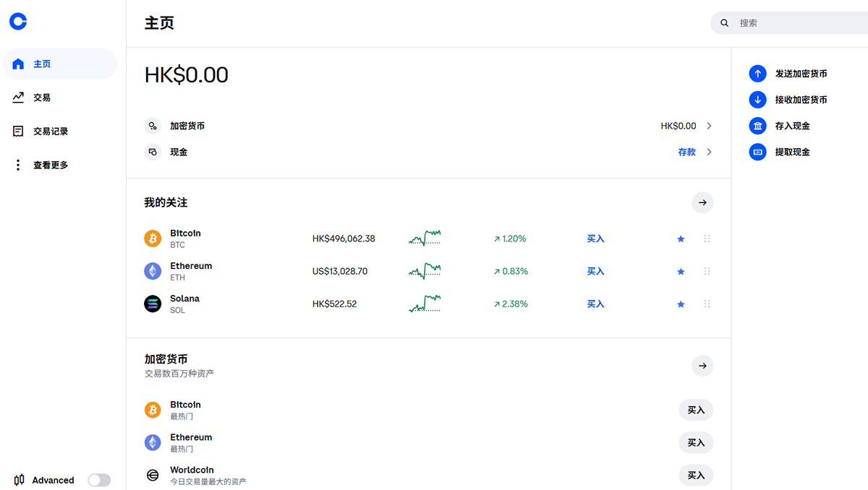Click the HK$522.52 Solana price
The height and width of the screenshot is (490, 868).
[334, 304]
